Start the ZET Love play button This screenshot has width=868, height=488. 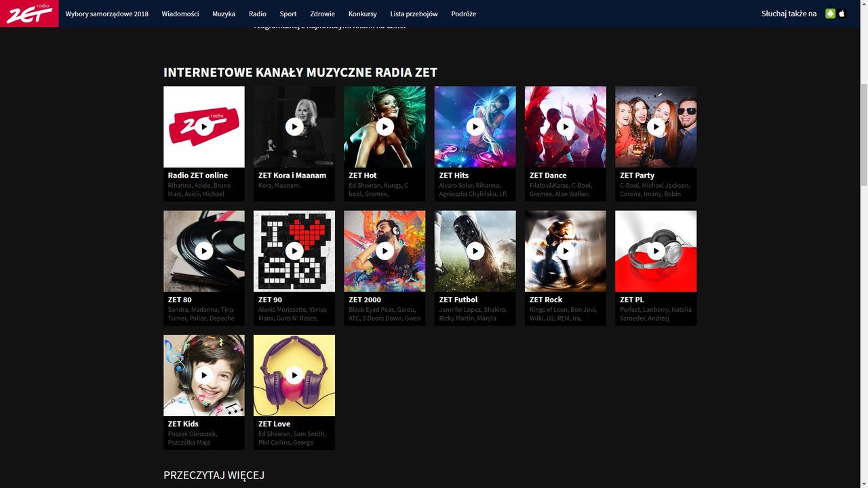(x=294, y=375)
